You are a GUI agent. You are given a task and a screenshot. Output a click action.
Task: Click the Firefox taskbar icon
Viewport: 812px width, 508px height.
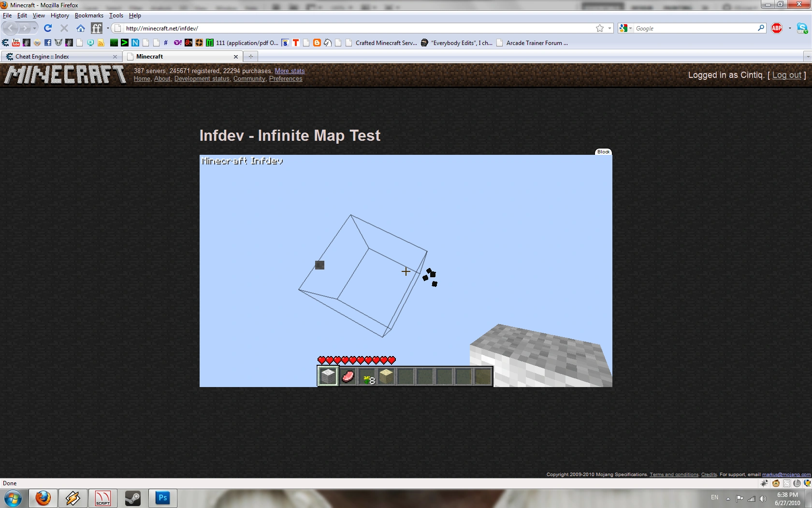click(43, 498)
